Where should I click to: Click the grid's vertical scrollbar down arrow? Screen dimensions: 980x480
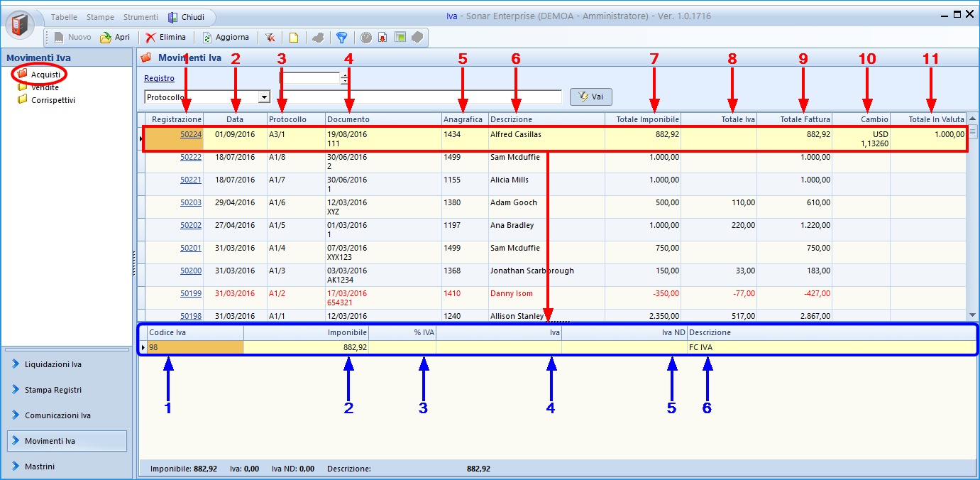pos(972,315)
